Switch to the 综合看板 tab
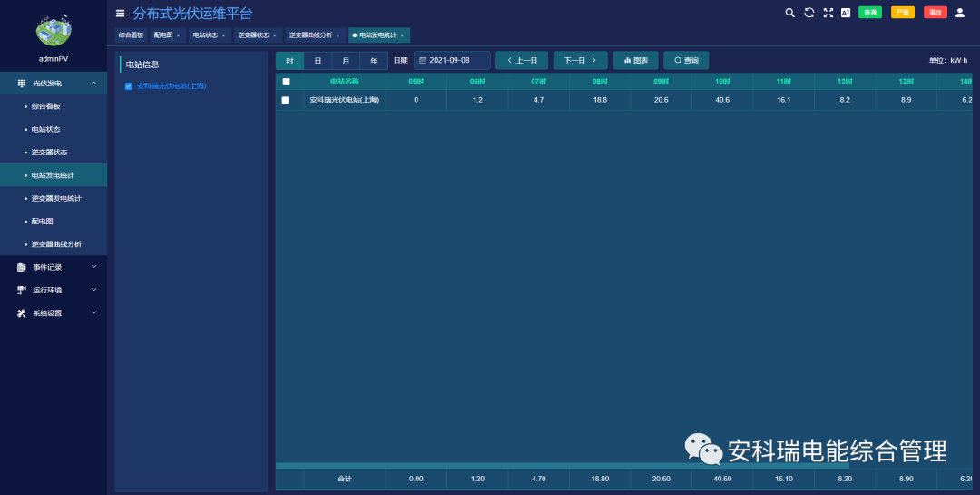Viewport: 980px width, 495px height. [x=131, y=35]
